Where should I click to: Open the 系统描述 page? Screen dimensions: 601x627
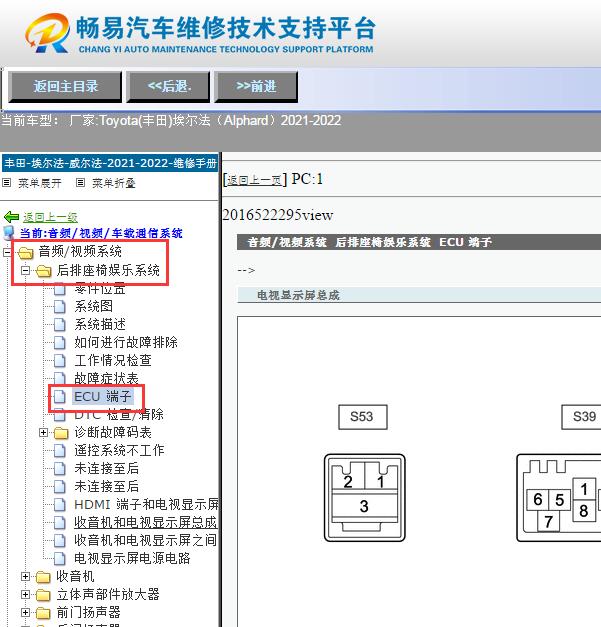(100, 324)
